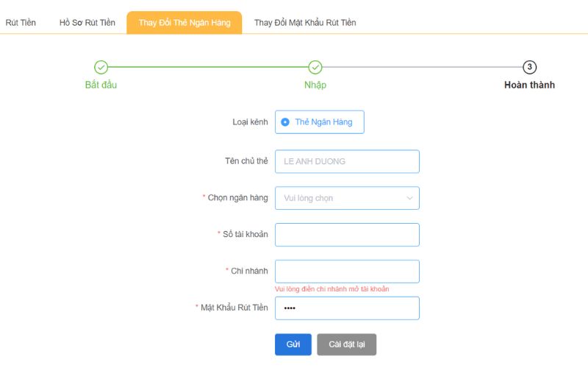This screenshot has height=368, width=588.
Task: Click the Nhập step checkmark icon
Action: pos(315,68)
